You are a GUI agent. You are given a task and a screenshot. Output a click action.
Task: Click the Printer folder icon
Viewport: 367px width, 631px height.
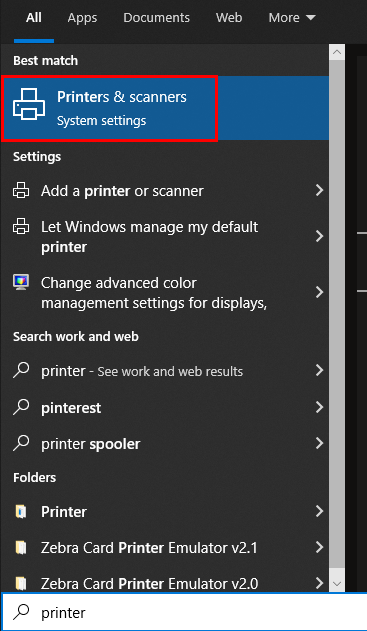point(21,511)
